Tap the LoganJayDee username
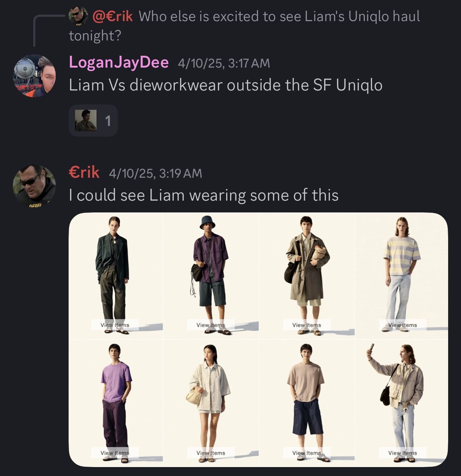The width and height of the screenshot is (461, 476). coord(119,62)
